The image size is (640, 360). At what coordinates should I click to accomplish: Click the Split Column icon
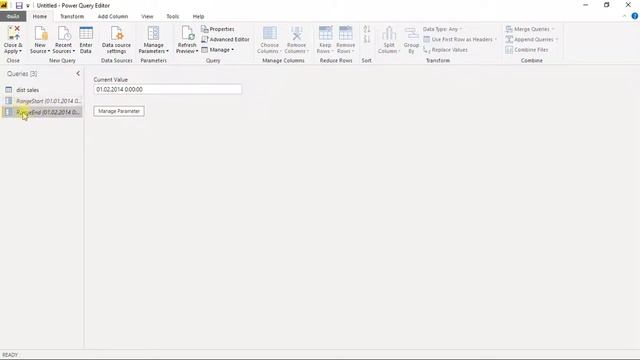click(x=389, y=33)
